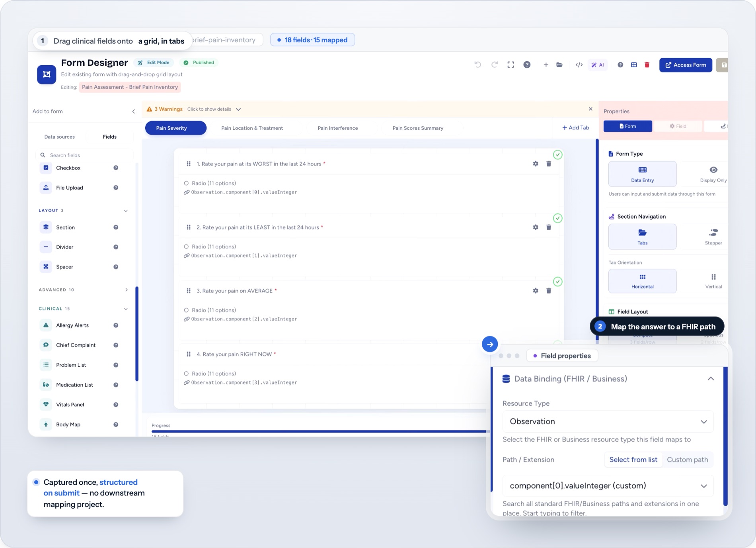The height and width of the screenshot is (548, 756).
Task: Open the help question mark icon beside fullscreen
Action: click(527, 65)
